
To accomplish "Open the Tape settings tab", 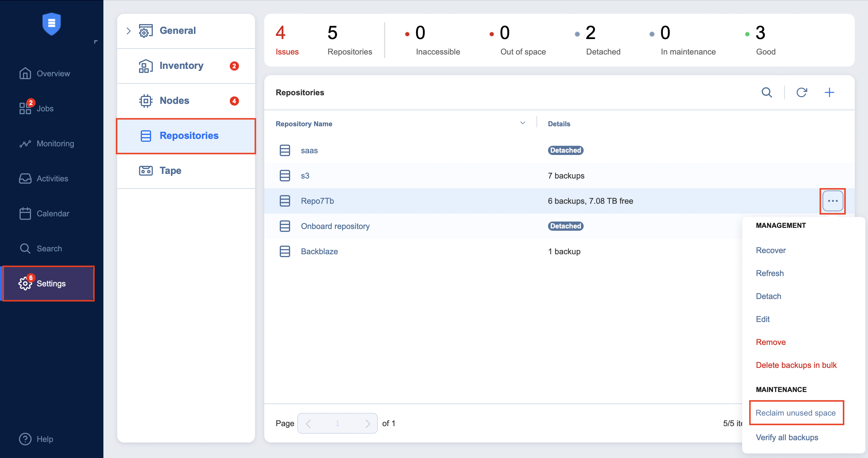I will [x=170, y=170].
